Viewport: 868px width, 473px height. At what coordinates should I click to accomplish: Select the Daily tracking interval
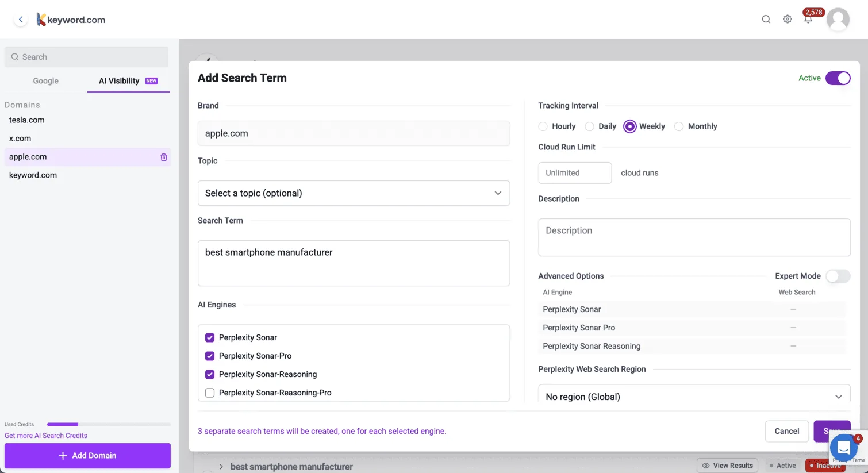click(590, 126)
